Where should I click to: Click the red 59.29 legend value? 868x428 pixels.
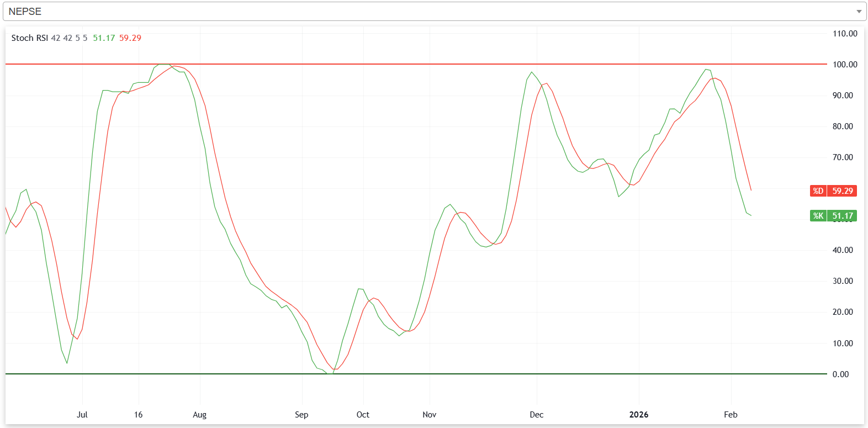[130, 38]
